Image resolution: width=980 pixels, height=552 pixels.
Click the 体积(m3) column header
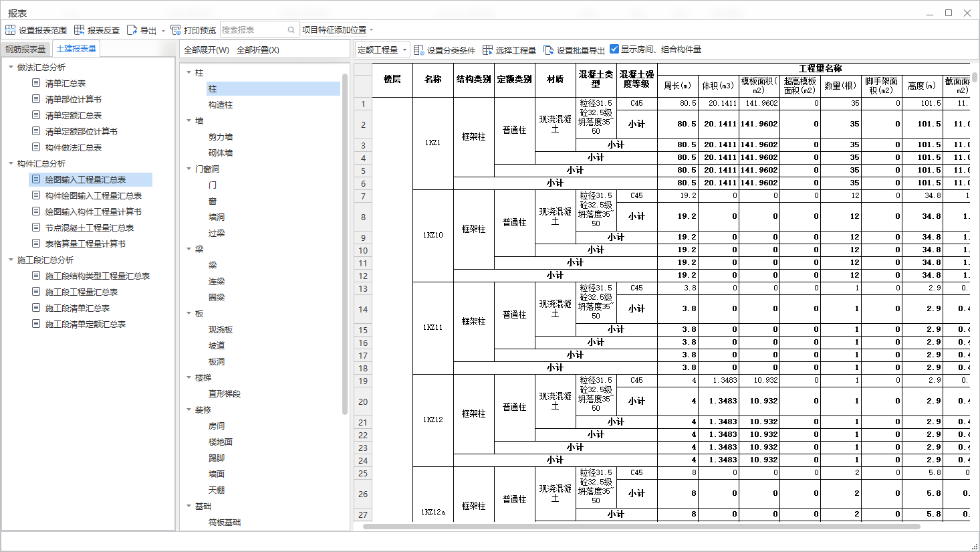tap(719, 86)
